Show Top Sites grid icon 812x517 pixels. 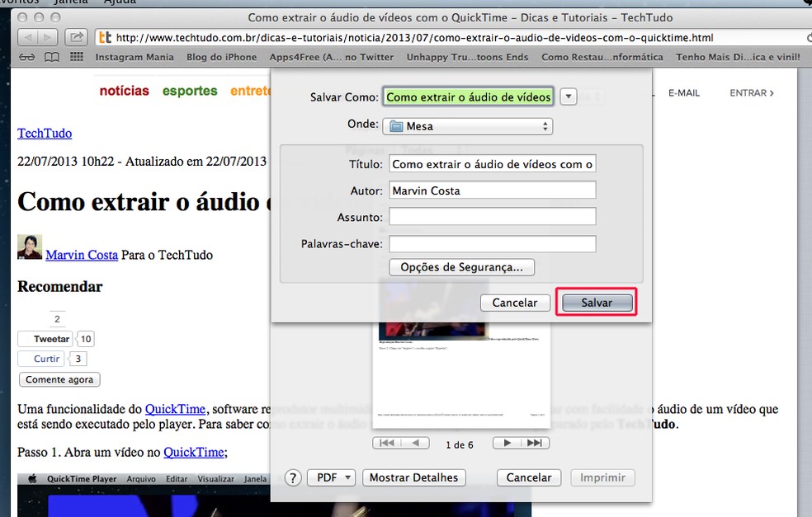(77, 56)
